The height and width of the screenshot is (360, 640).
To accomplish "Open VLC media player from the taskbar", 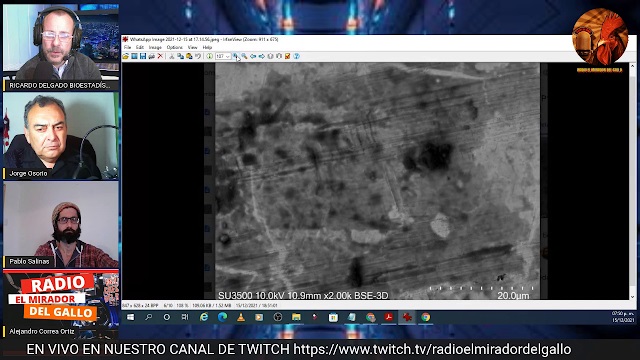I will coord(241,317).
